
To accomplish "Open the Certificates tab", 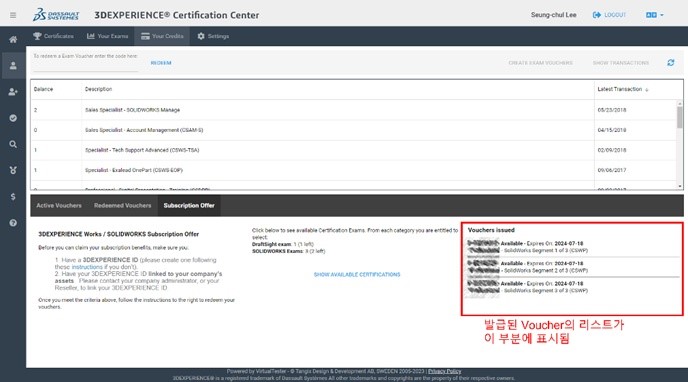I will point(54,36).
